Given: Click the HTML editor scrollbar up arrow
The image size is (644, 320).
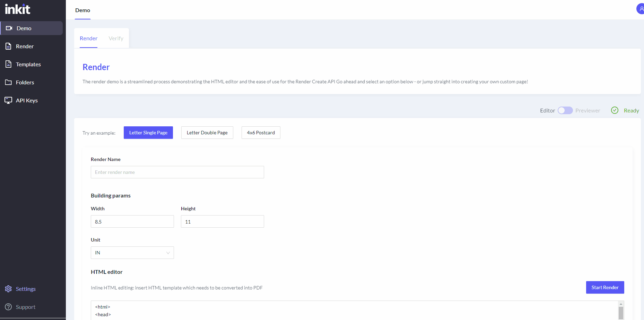Looking at the screenshot, I should tap(621, 304).
